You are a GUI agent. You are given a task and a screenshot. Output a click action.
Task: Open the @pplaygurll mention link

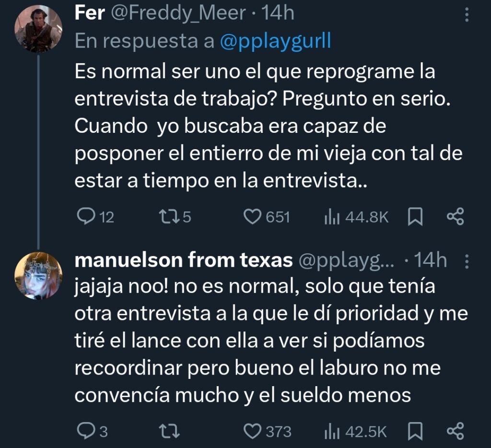[275, 42]
